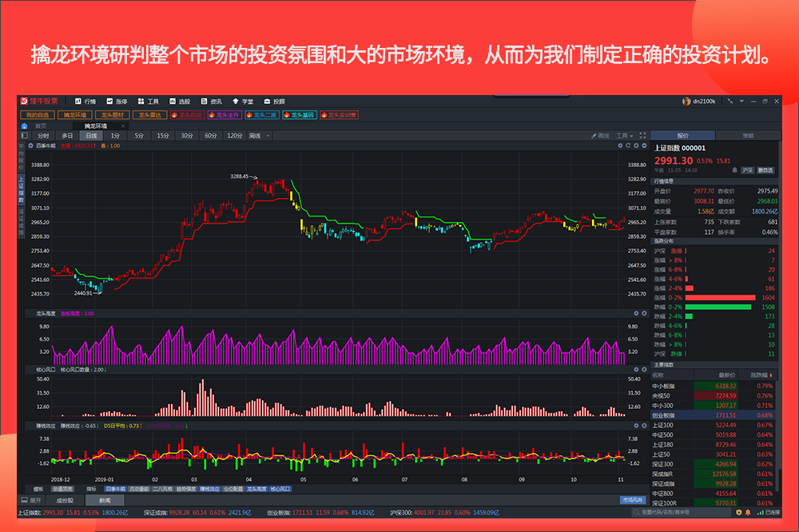The image size is (799, 532).
Task: Select the 日线 daily timeframe
Action: (91, 136)
